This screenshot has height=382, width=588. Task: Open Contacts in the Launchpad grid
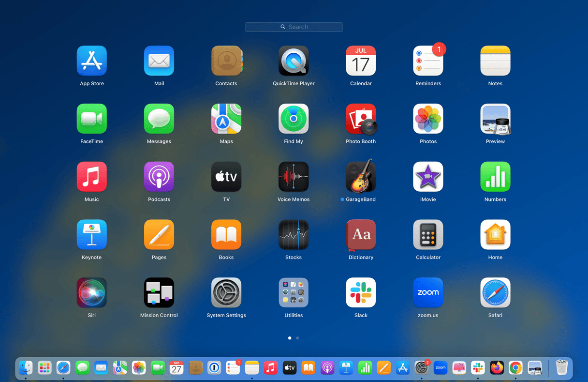(226, 61)
